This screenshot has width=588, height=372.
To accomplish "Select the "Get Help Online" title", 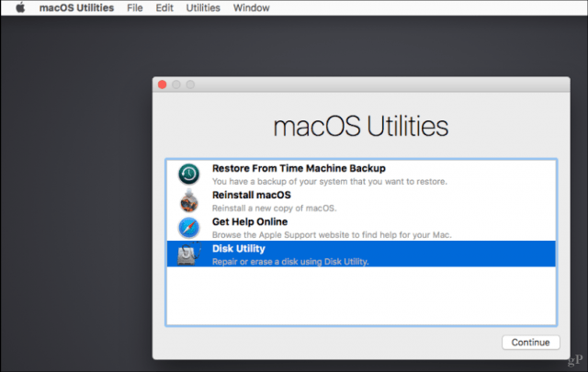I will 250,221.
